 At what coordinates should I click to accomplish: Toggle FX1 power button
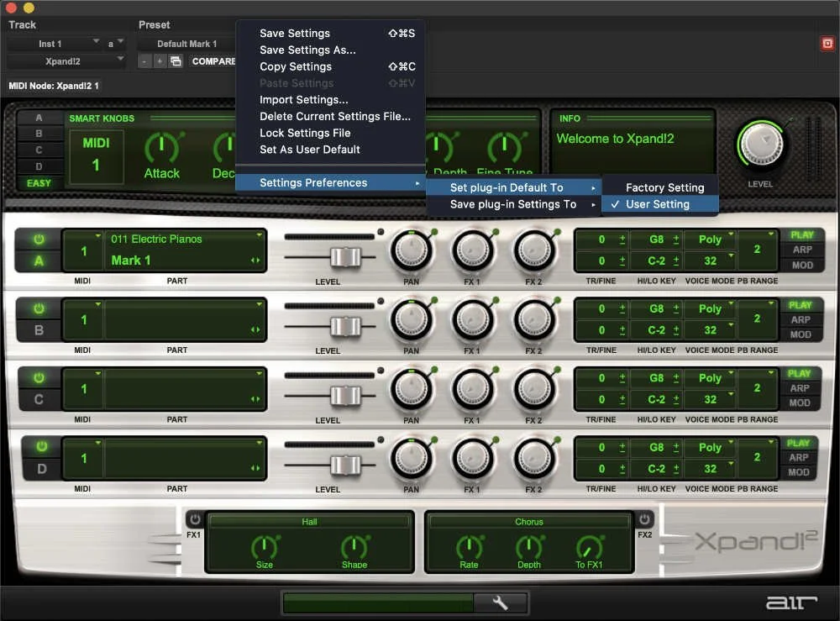tap(195, 518)
